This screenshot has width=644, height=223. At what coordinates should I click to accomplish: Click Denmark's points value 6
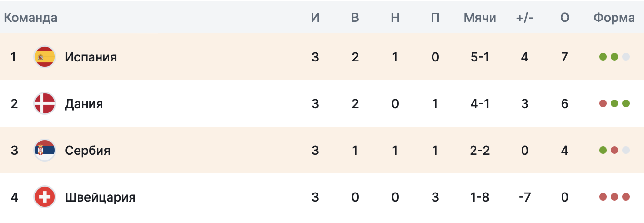565,104
